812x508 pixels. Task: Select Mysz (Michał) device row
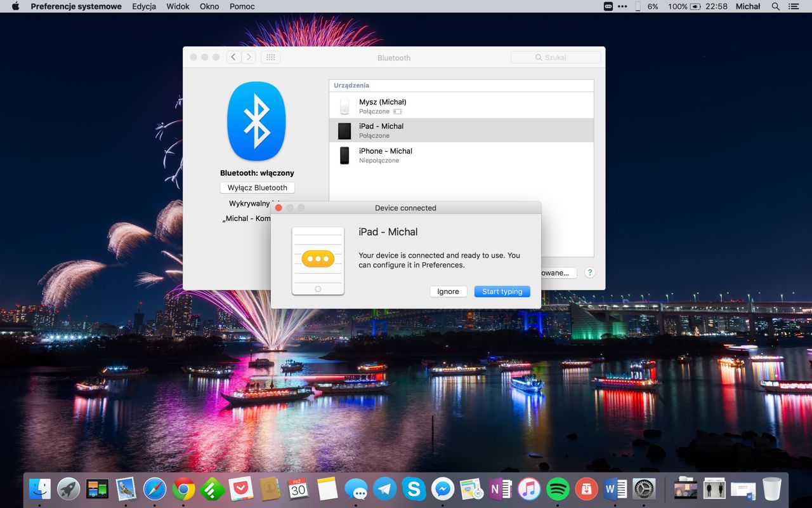(x=461, y=106)
